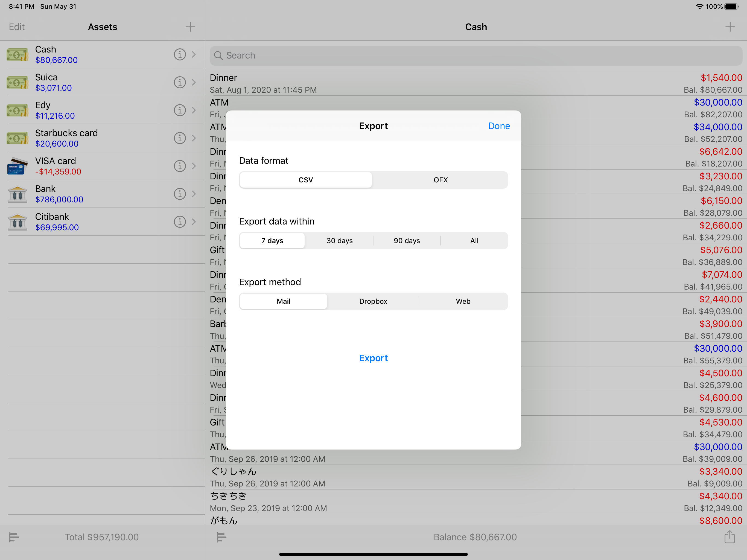The width and height of the screenshot is (747, 560).
Task: Choose All export range
Action: coord(474,241)
